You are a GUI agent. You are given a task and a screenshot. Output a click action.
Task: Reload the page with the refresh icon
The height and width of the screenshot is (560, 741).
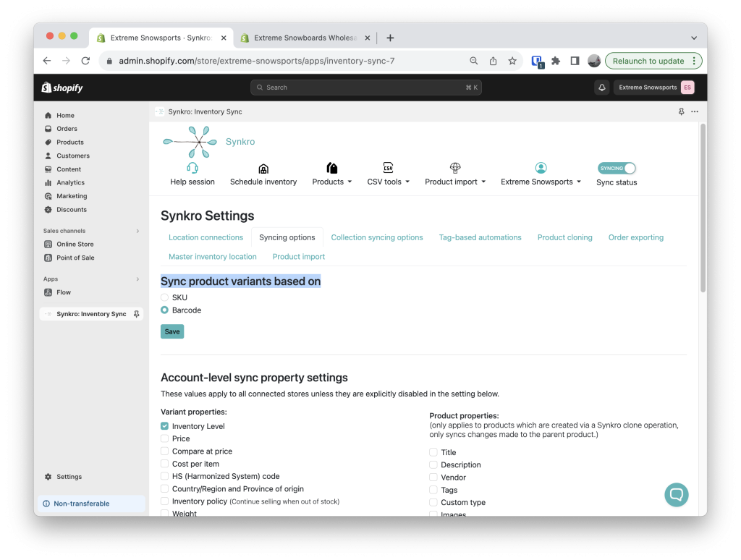[x=85, y=61]
